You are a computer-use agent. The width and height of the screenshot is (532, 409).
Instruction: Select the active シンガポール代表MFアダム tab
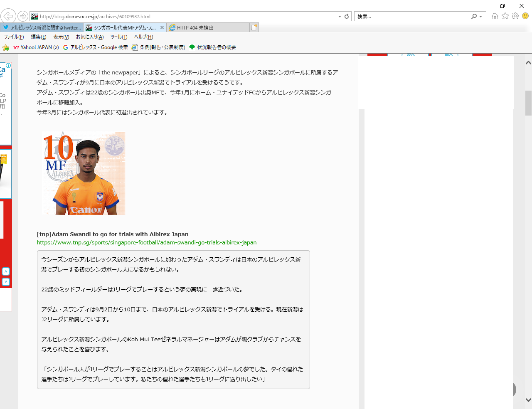point(125,27)
